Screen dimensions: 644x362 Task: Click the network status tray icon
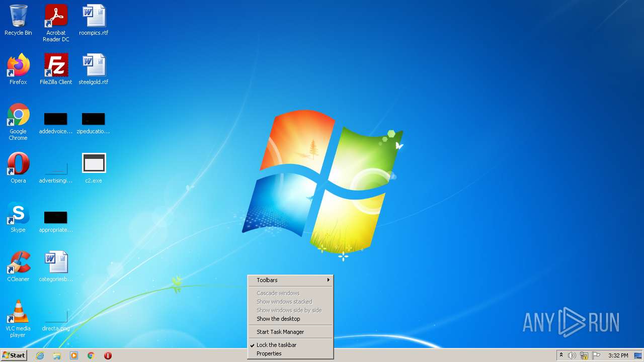[584, 355]
